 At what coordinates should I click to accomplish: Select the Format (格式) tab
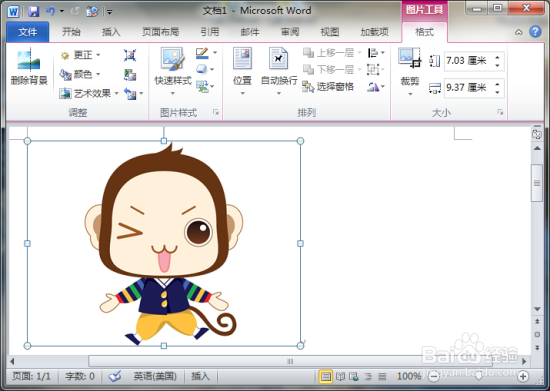[424, 32]
